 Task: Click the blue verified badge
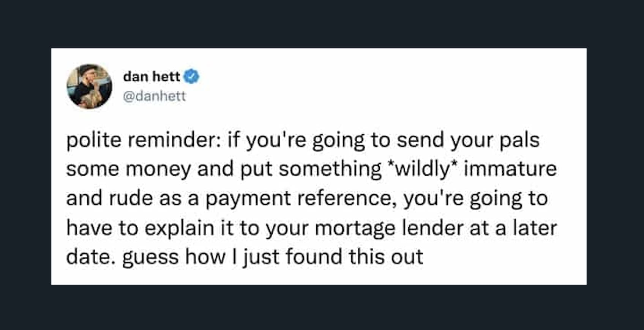[x=191, y=77]
